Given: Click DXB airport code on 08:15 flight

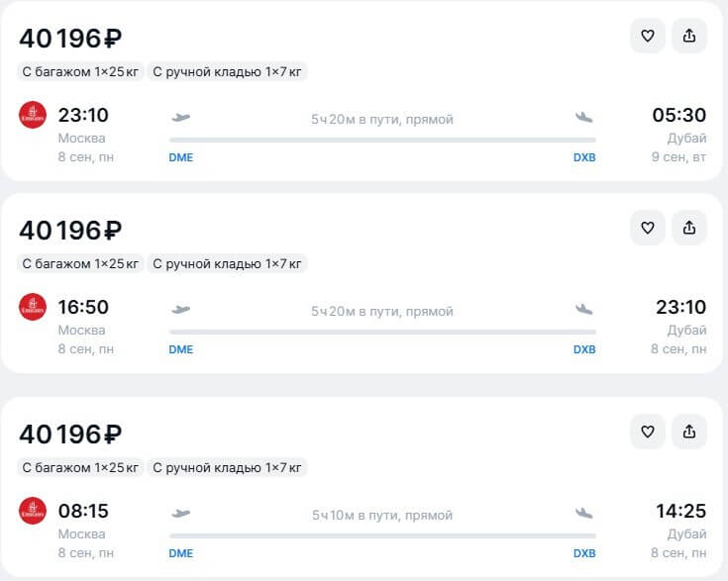Looking at the screenshot, I should [584, 553].
